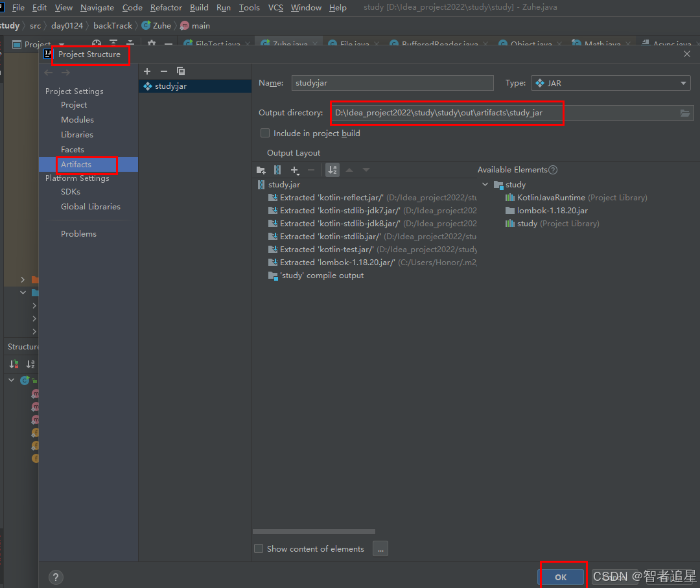Browse for output directory with the folder icon

point(685,113)
